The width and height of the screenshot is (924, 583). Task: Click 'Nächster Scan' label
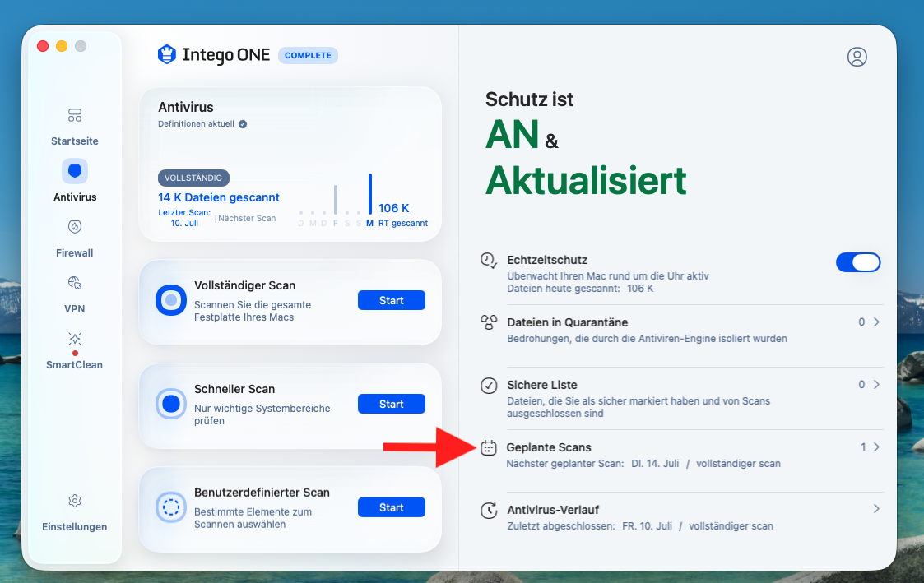[x=247, y=219]
